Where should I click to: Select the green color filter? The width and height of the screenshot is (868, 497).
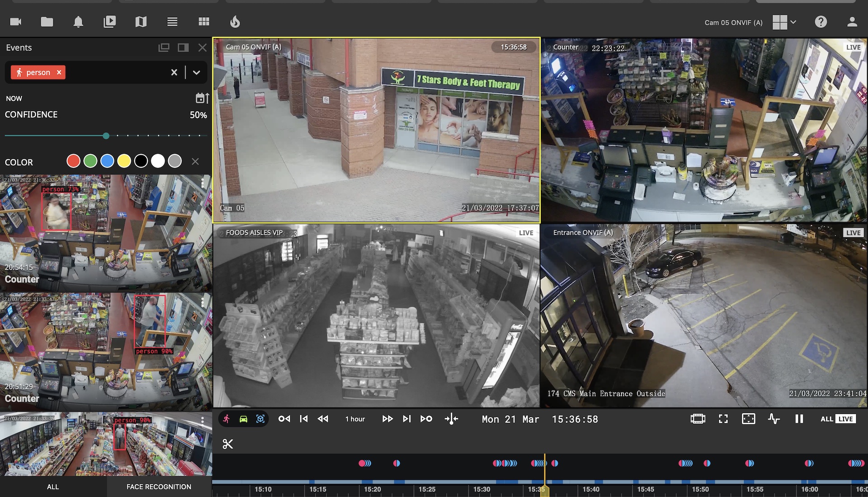tap(90, 161)
